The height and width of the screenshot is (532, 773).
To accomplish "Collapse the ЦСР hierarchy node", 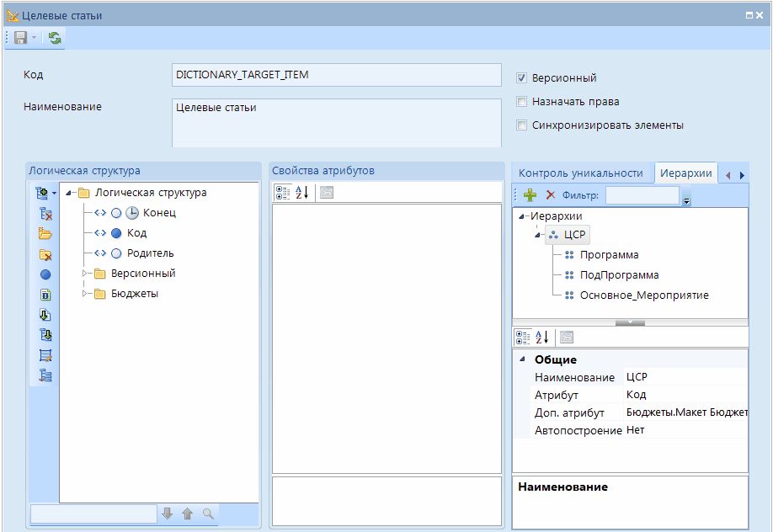I will (x=537, y=235).
